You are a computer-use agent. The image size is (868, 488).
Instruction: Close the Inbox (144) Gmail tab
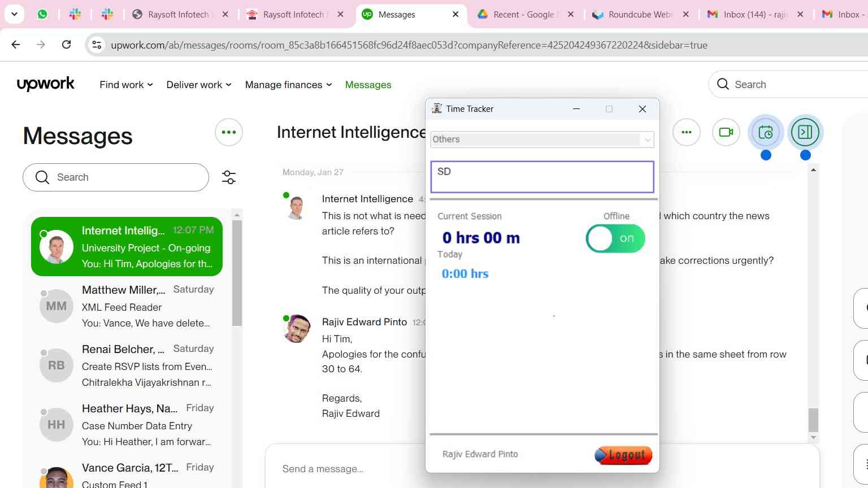[800, 14]
